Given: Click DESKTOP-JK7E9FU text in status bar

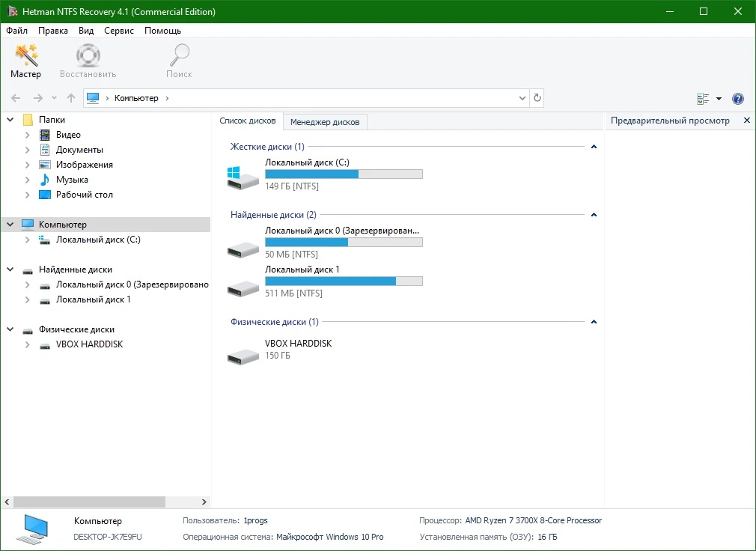Looking at the screenshot, I should [108, 537].
